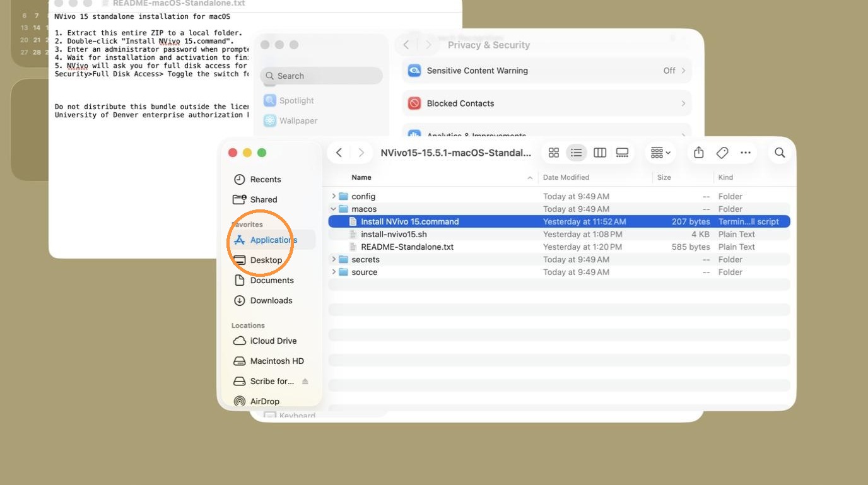Switch Finder to column view

tap(600, 153)
